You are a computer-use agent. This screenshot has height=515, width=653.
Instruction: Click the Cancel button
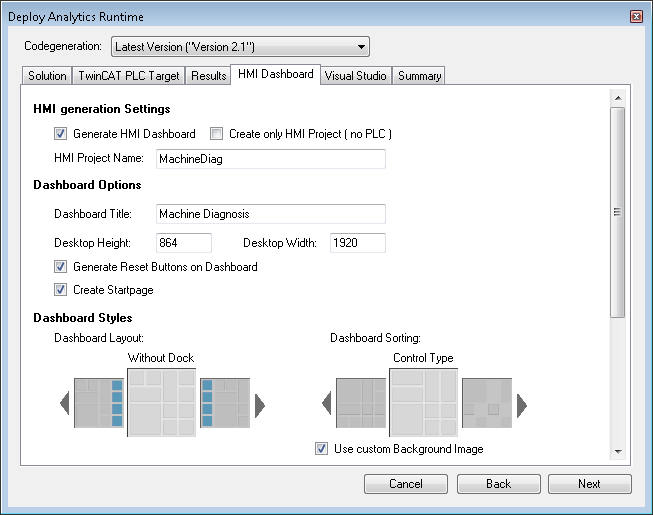[x=406, y=484]
